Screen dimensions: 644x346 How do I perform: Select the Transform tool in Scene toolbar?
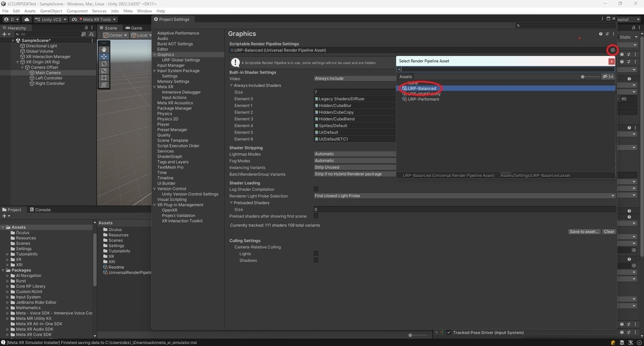tap(104, 85)
